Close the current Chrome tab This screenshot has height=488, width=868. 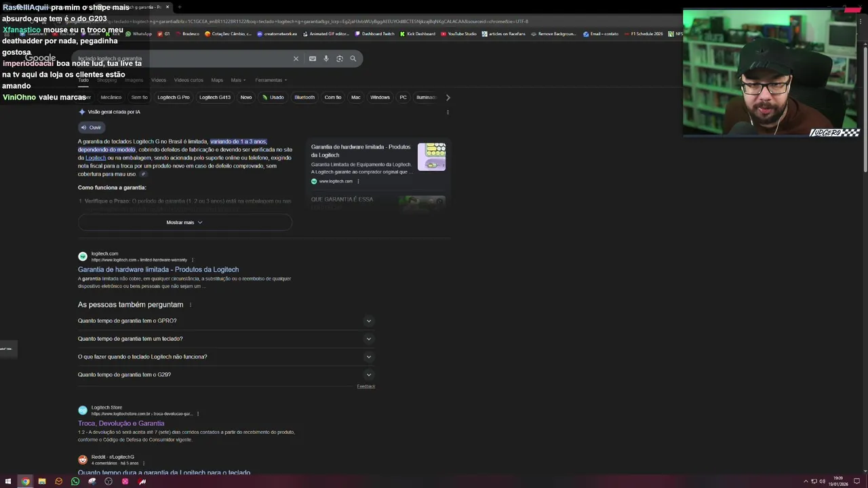[167, 7]
